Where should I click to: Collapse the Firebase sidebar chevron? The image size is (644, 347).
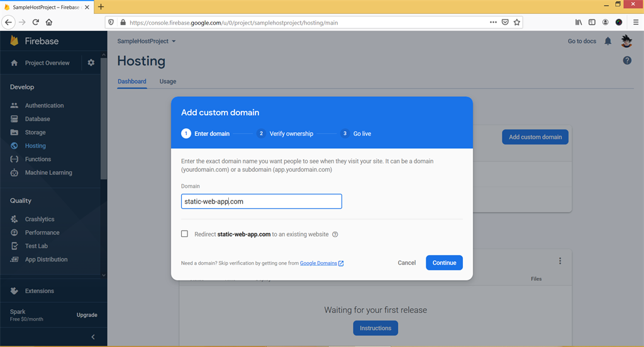pyautogui.click(x=93, y=337)
